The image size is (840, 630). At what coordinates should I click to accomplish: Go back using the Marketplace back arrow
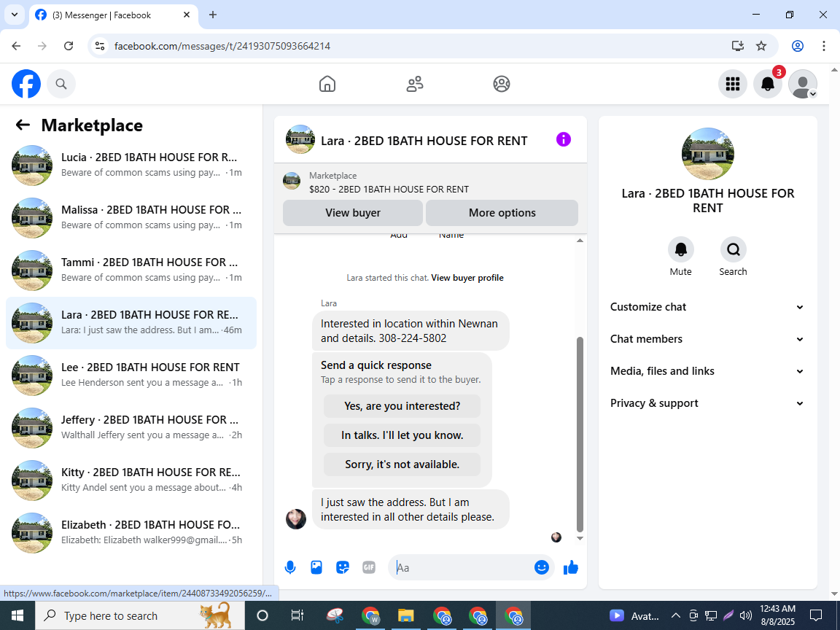click(23, 125)
